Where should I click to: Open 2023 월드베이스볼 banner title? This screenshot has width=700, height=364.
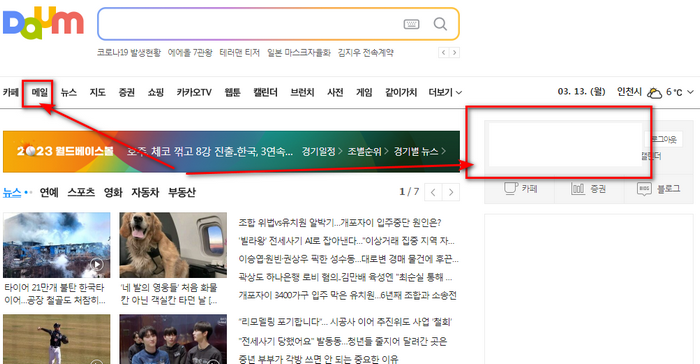tap(65, 151)
